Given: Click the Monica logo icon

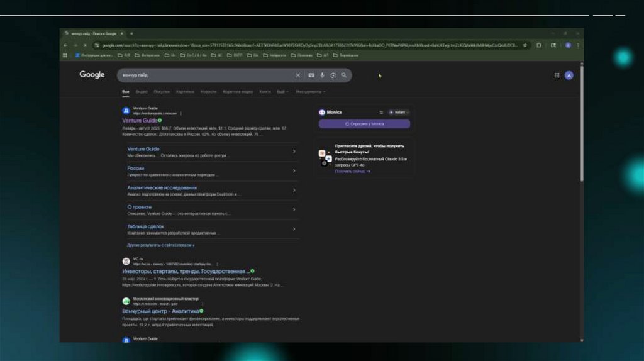Looking at the screenshot, I should 322,112.
